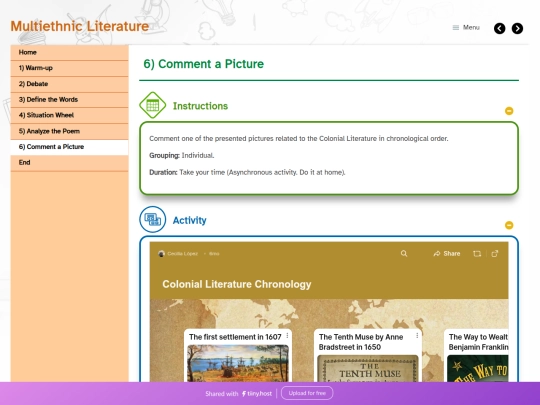Open 4) Situation Wheel page

point(69,115)
